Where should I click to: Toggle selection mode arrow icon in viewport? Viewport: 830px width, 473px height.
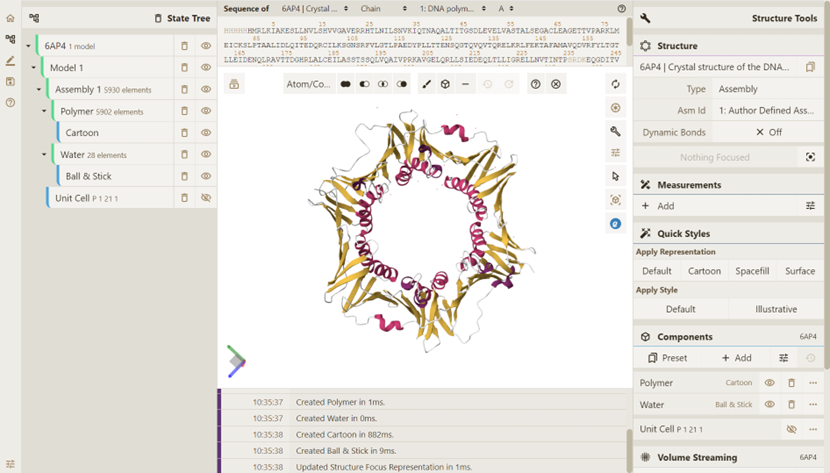point(615,177)
